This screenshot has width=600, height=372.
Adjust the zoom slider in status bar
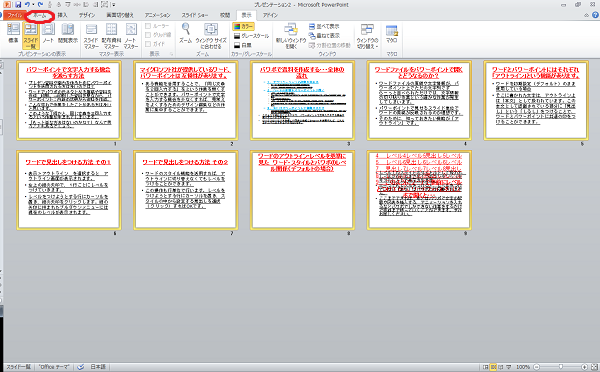tap(561, 367)
